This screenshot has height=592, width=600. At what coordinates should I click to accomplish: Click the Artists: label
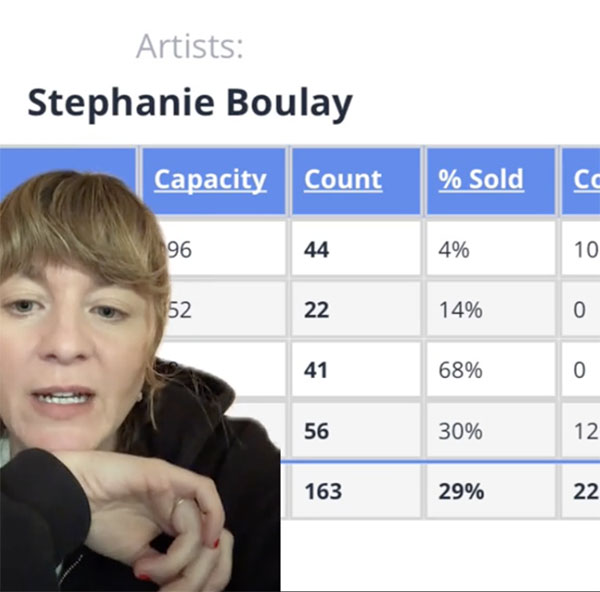tap(190, 47)
